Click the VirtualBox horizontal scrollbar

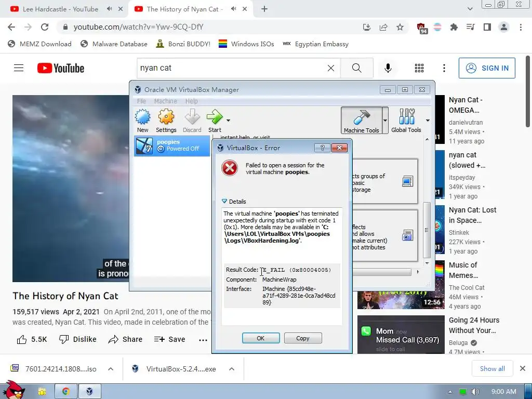[382, 272]
